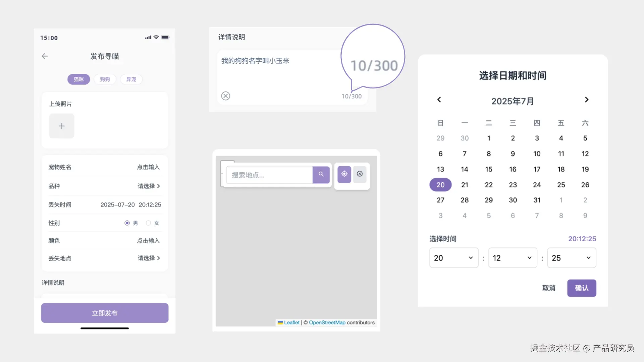Open the OpenStreetMap link
Image resolution: width=644 pixels, height=362 pixels.
327,322
